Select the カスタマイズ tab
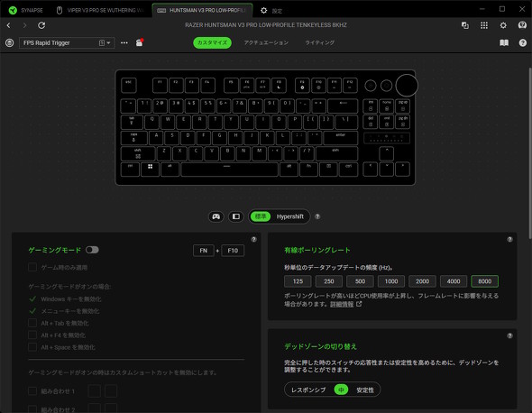 click(x=213, y=42)
